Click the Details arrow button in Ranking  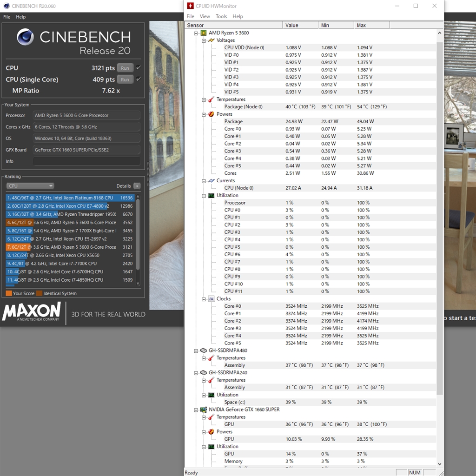click(x=137, y=186)
